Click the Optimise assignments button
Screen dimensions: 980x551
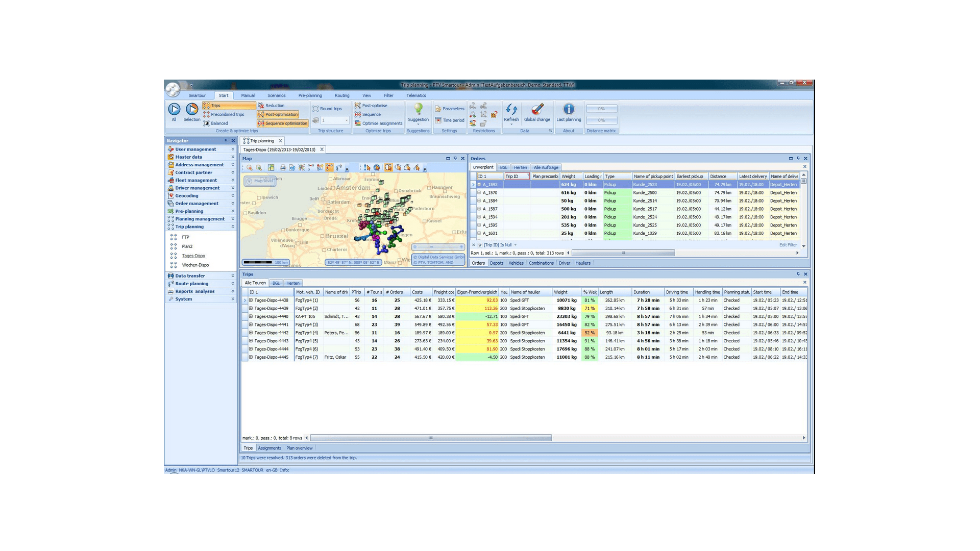click(379, 123)
